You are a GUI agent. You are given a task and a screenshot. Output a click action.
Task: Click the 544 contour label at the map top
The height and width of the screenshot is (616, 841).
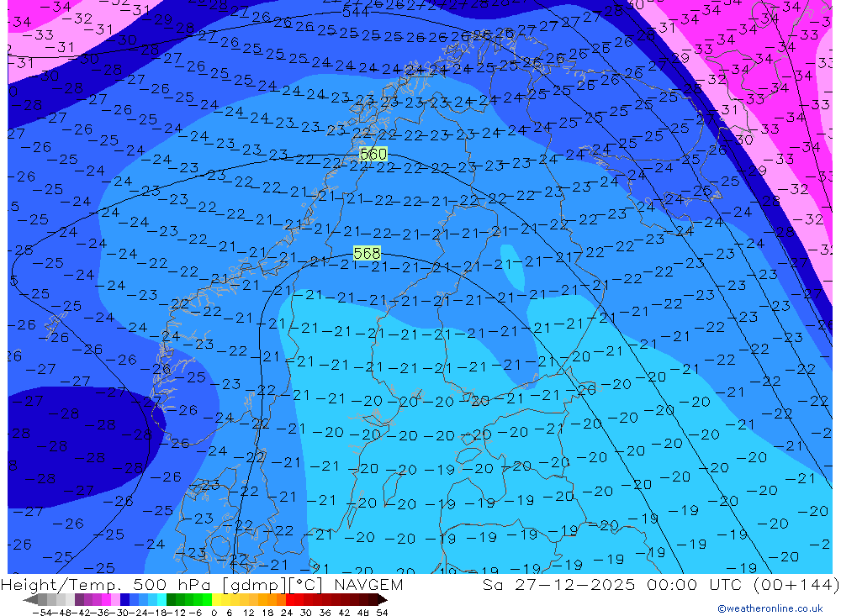pos(355,11)
